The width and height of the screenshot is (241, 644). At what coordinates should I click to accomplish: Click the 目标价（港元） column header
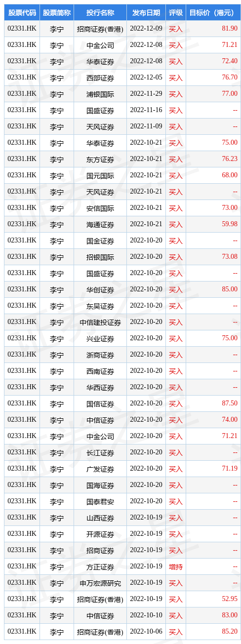tap(213, 13)
